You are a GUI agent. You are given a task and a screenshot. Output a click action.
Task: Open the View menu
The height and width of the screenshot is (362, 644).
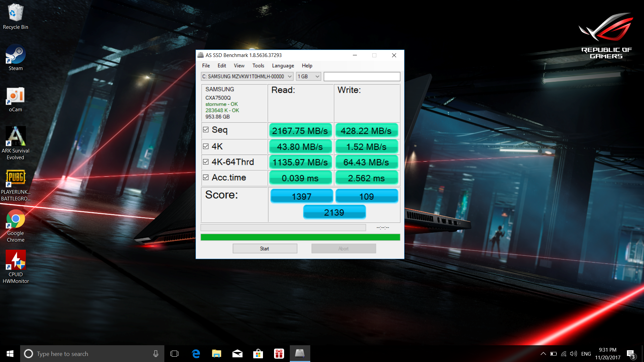point(239,66)
